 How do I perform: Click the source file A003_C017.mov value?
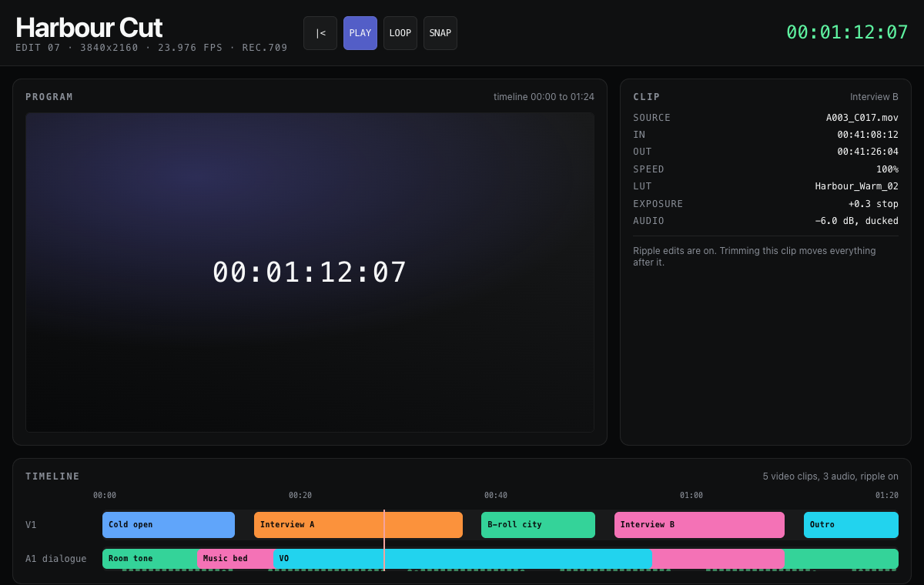point(862,118)
